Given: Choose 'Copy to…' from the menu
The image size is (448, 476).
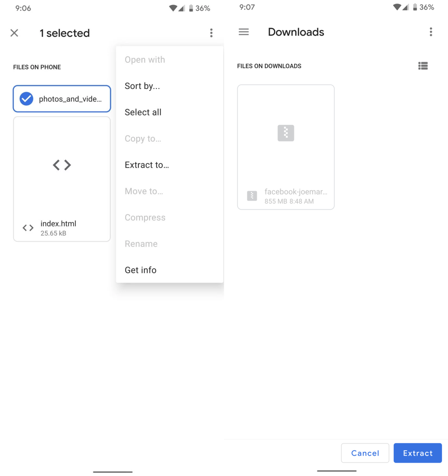Looking at the screenshot, I should click(x=143, y=139).
